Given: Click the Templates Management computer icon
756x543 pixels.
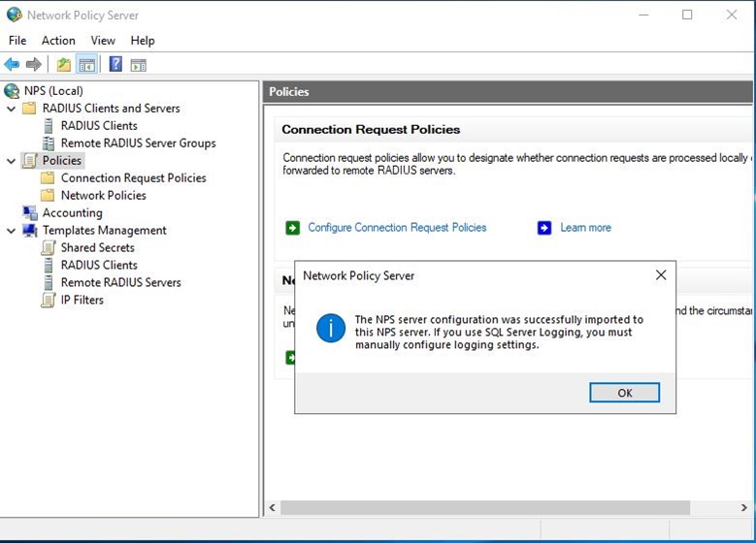Looking at the screenshot, I should click(30, 231).
